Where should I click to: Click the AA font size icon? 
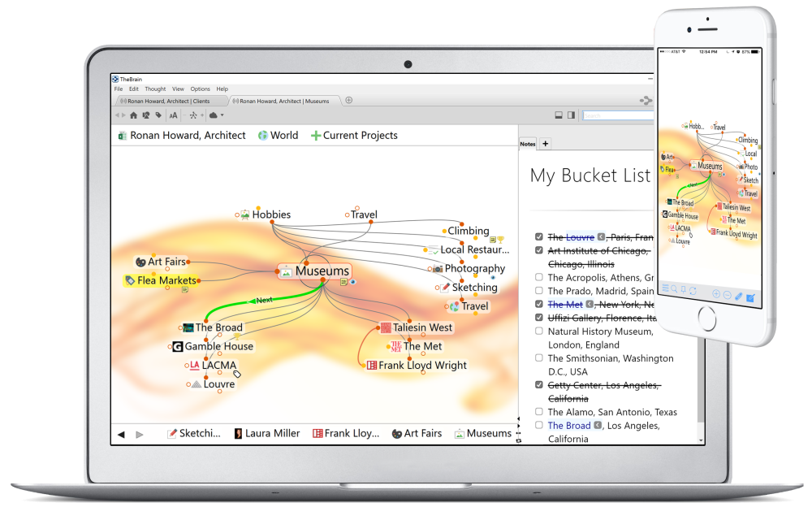174,115
